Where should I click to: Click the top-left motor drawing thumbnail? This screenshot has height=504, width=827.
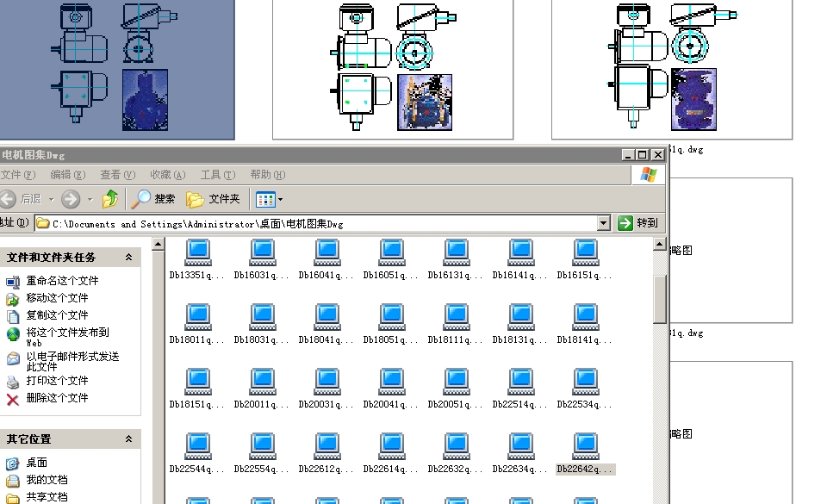click(x=116, y=67)
